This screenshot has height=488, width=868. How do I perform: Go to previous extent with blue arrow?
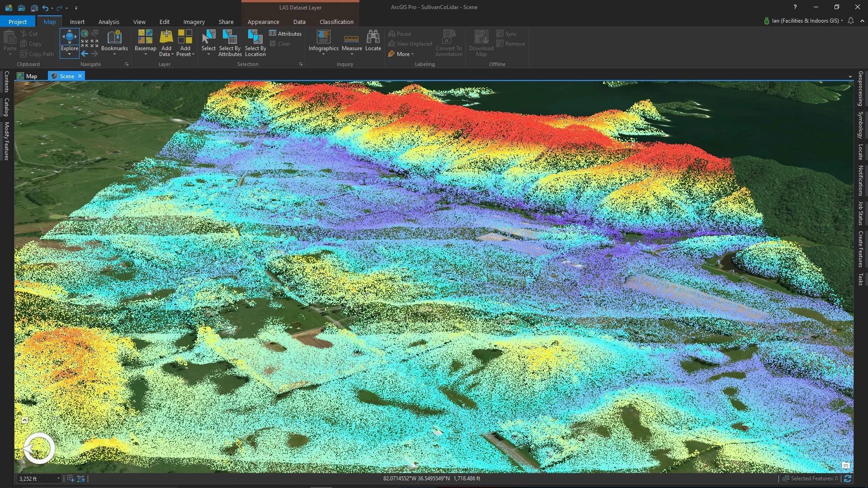coord(85,54)
